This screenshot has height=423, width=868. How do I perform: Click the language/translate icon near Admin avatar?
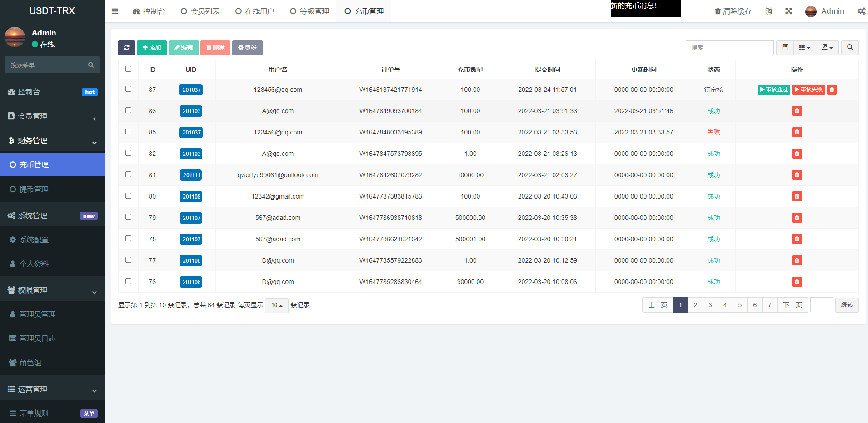[769, 11]
